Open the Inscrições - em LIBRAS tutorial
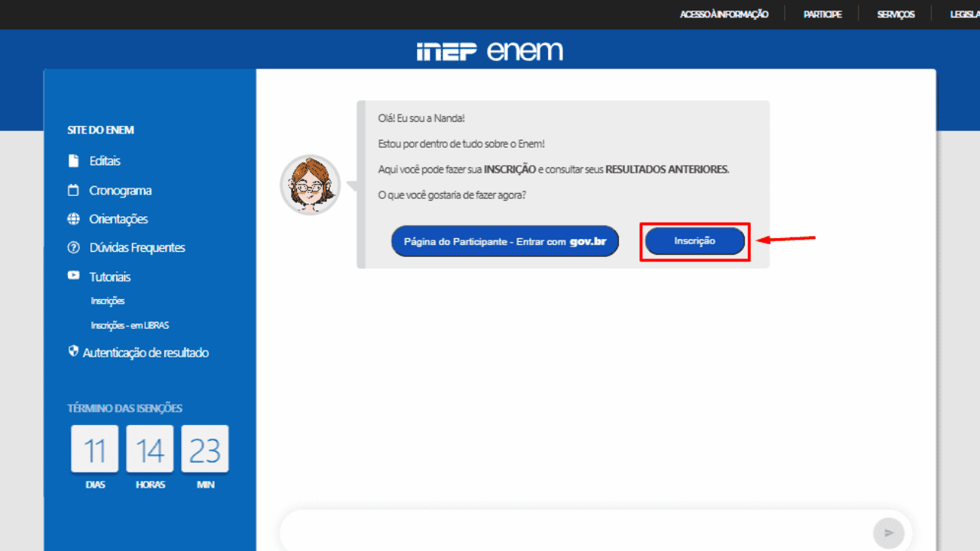This screenshot has height=551, width=980. coord(130,326)
